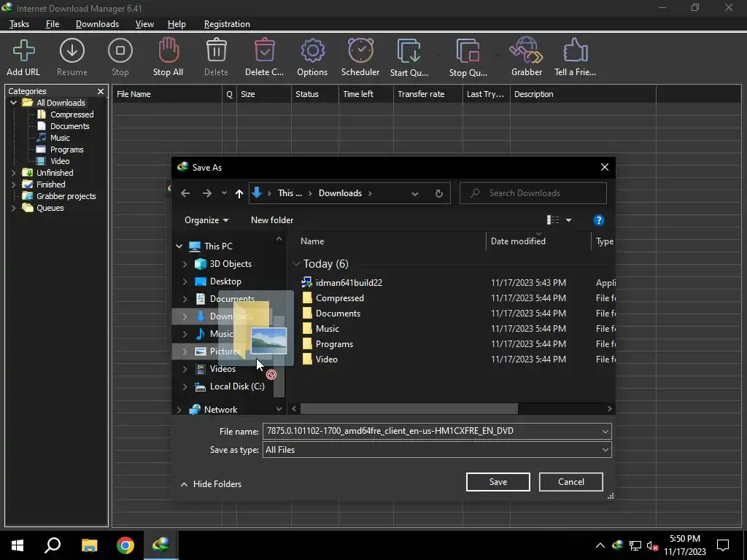Image resolution: width=747 pixels, height=560 pixels.
Task: Select idman641build22 file
Action: pos(349,283)
